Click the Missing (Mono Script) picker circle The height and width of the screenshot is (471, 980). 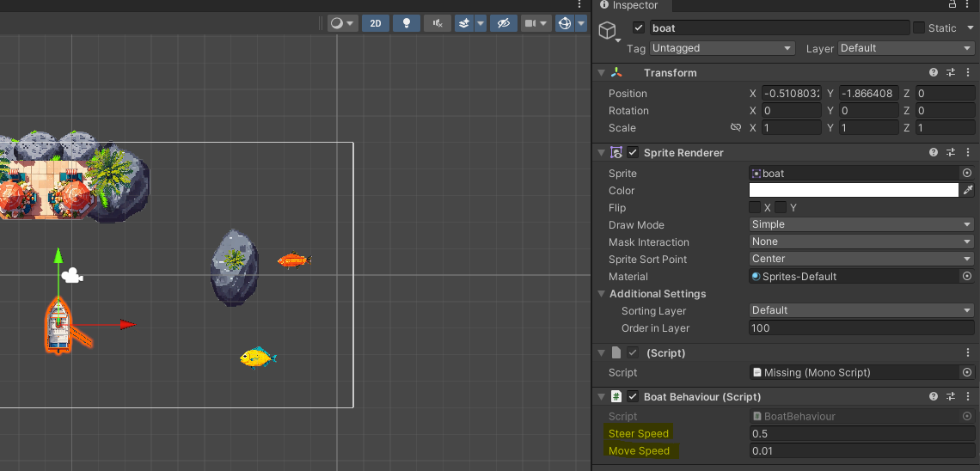(x=967, y=373)
